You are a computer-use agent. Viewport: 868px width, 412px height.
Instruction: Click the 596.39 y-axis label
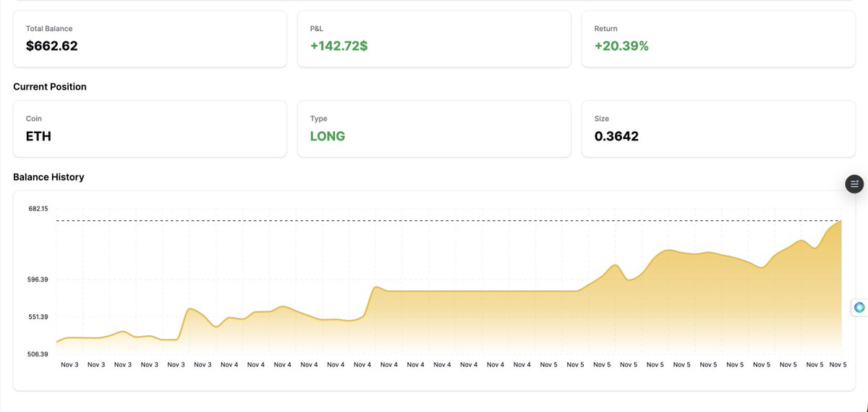[x=38, y=279]
